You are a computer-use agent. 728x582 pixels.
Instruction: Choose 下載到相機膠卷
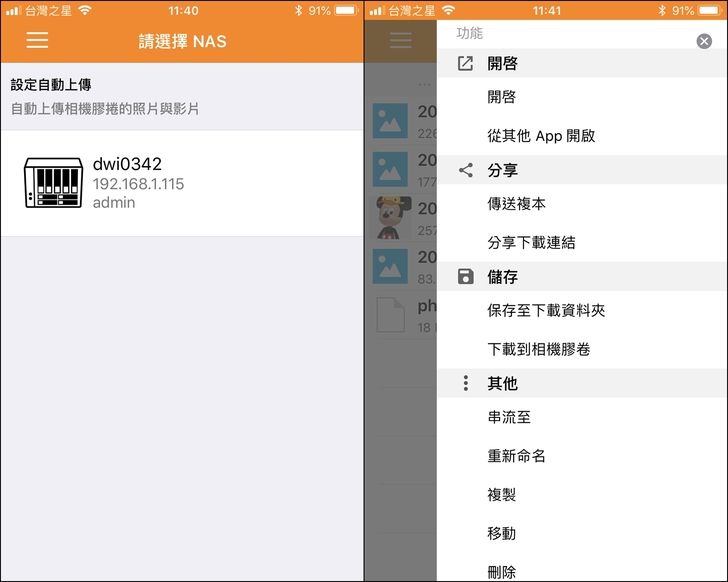point(538,350)
